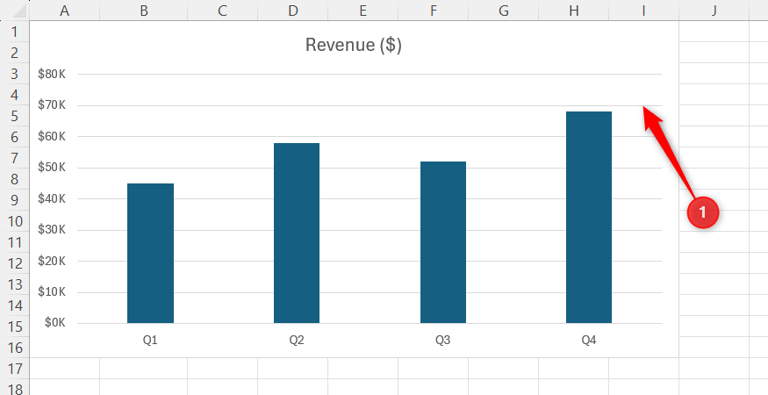Click the Q4 axis label
The width and height of the screenshot is (768, 395).
click(589, 341)
